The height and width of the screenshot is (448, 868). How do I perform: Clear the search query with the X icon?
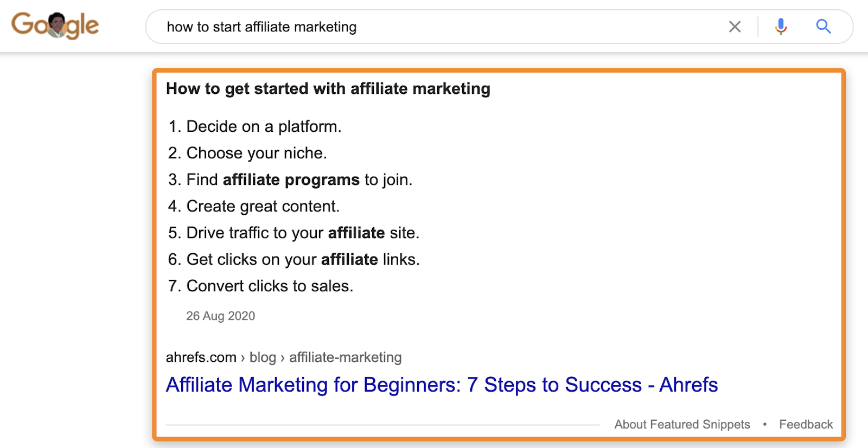pos(735,27)
